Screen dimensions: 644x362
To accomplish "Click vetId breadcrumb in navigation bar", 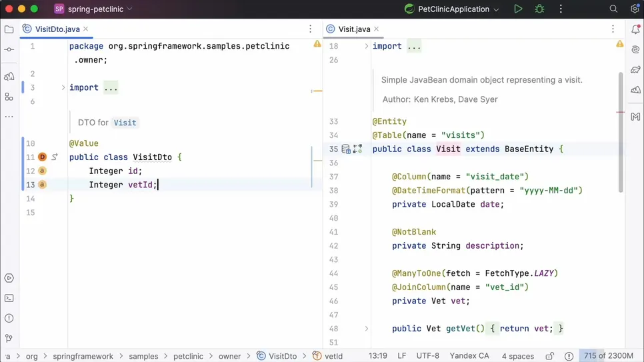I will click(x=328, y=356).
